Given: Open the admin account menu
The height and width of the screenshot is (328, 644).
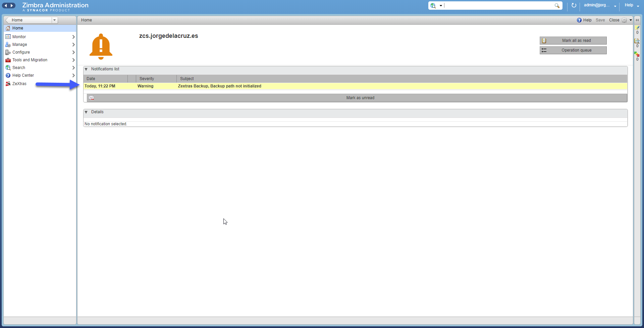Looking at the screenshot, I should tap(600, 5).
